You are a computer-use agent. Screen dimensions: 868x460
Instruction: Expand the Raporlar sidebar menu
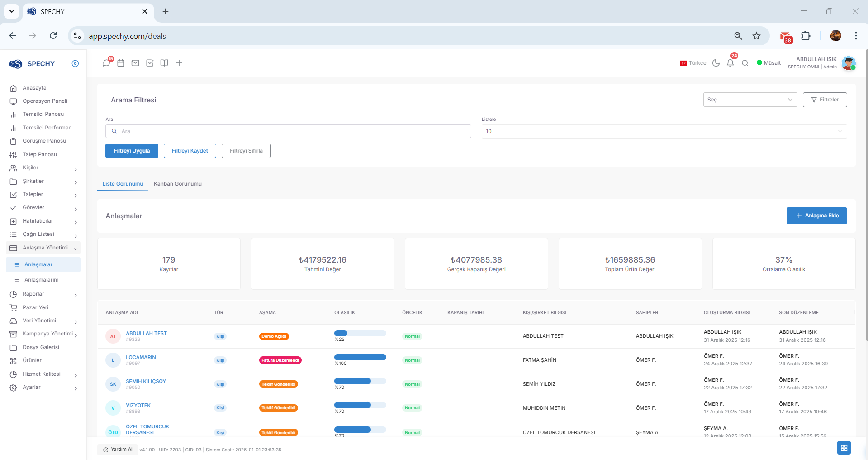43,294
